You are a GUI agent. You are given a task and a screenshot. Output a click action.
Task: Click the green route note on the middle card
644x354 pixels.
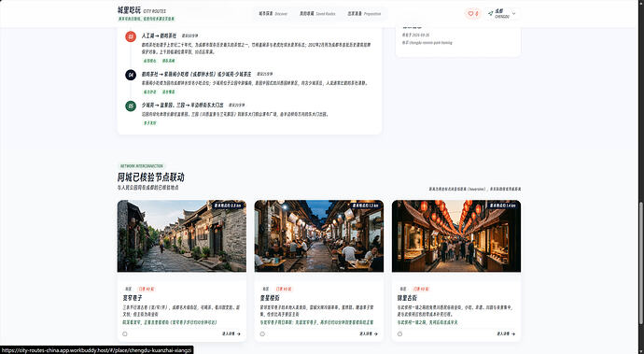316,323
